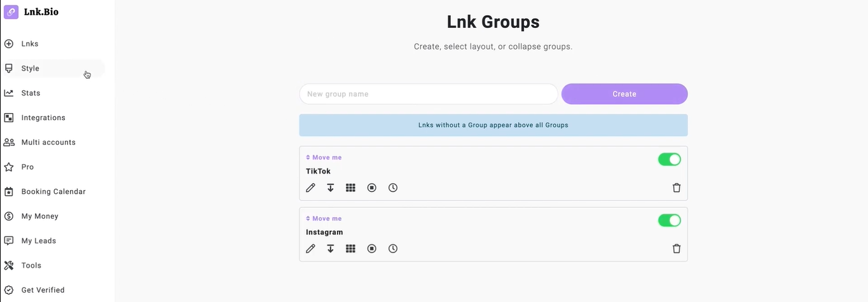Click the Instagram group pencil edit icon

pos(310,249)
